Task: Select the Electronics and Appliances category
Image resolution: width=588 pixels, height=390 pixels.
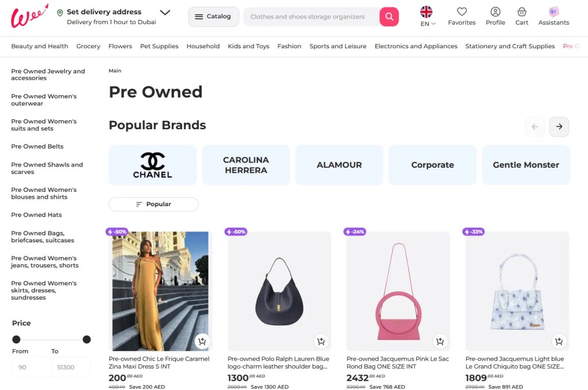Action: pyautogui.click(x=416, y=46)
